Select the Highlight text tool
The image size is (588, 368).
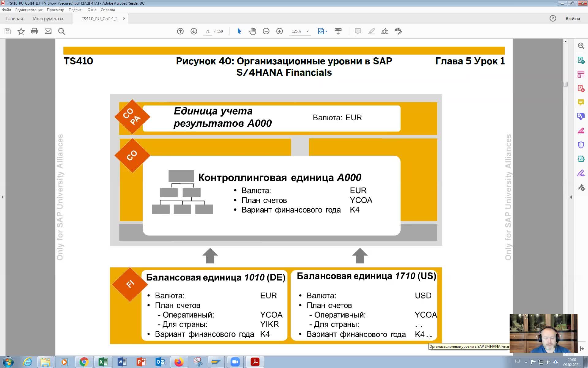click(371, 31)
